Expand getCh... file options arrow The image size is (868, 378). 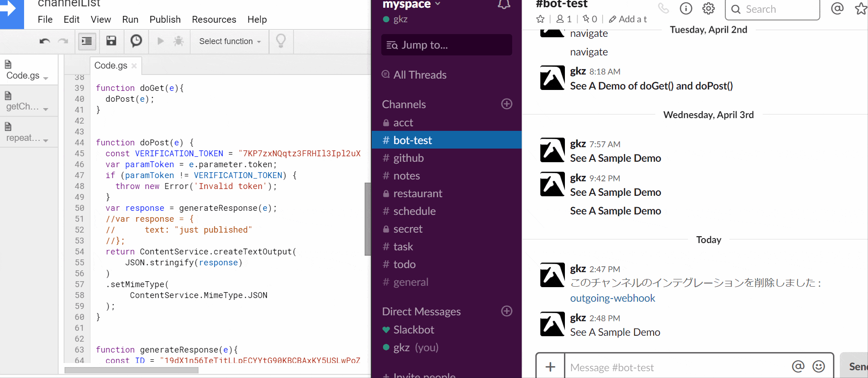click(46, 109)
